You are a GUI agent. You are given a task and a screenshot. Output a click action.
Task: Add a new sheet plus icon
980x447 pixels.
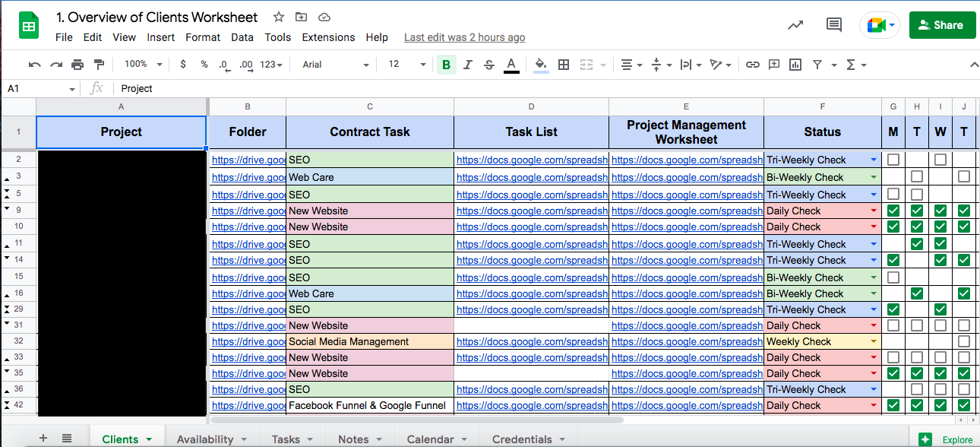point(43,438)
